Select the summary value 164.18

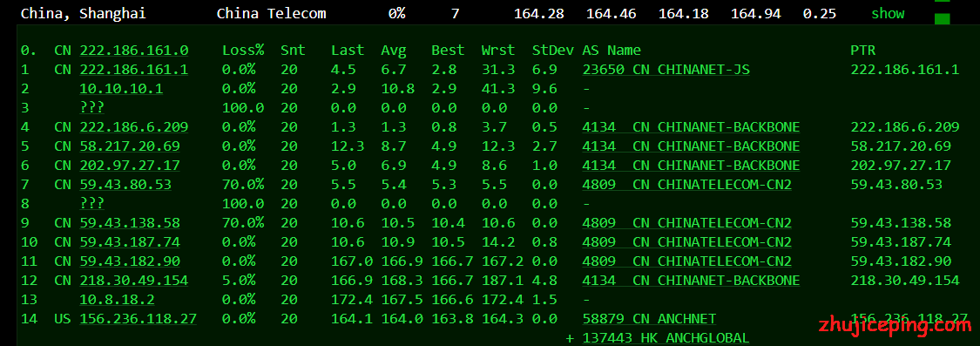(684, 13)
